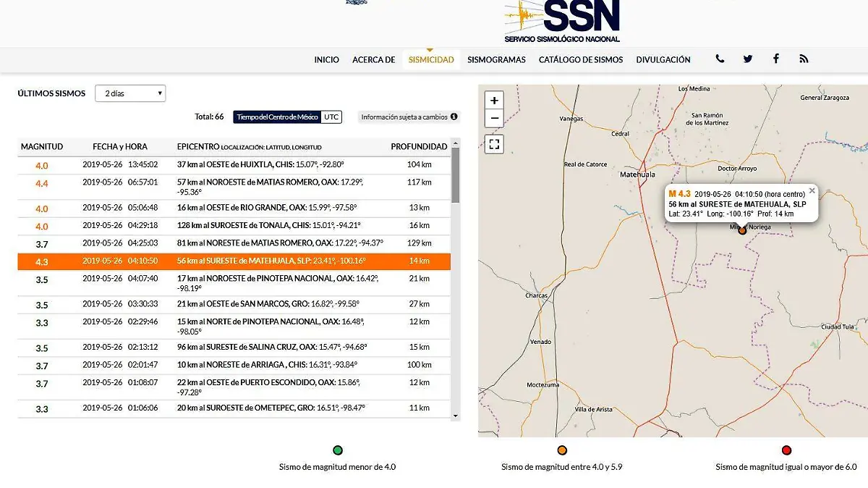Go to INICIO
868x488 pixels.
(x=327, y=60)
